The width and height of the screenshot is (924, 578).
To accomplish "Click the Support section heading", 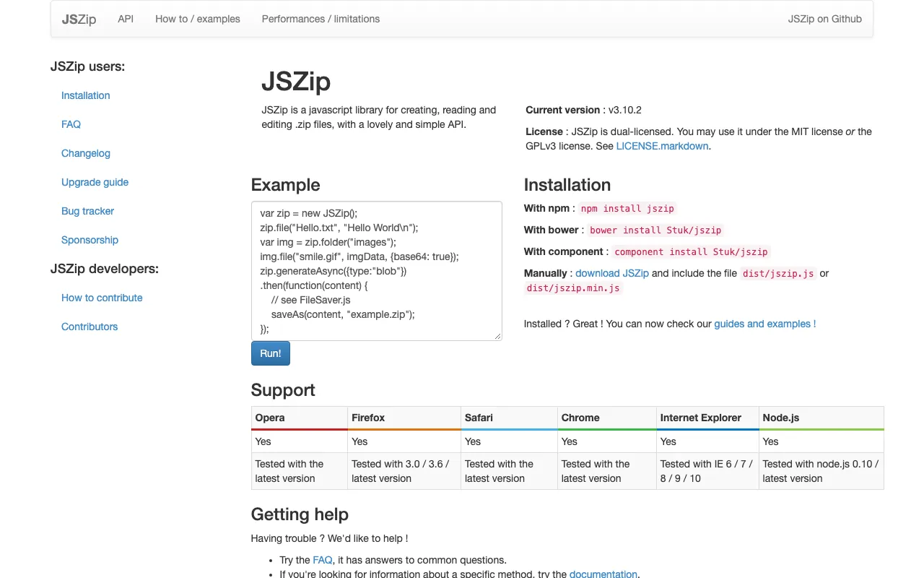I will (x=283, y=390).
